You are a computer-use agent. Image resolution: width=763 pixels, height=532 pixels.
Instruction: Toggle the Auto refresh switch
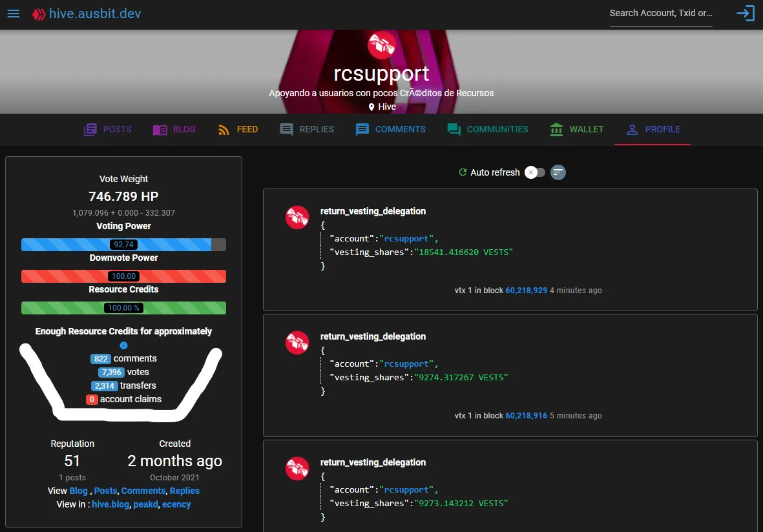coord(535,172)
